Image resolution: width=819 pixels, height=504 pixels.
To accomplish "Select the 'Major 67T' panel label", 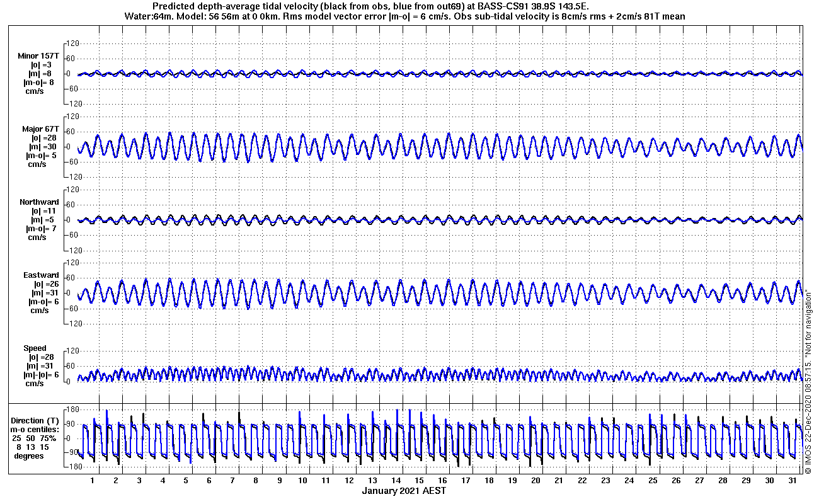I will (x=40, y=129).
